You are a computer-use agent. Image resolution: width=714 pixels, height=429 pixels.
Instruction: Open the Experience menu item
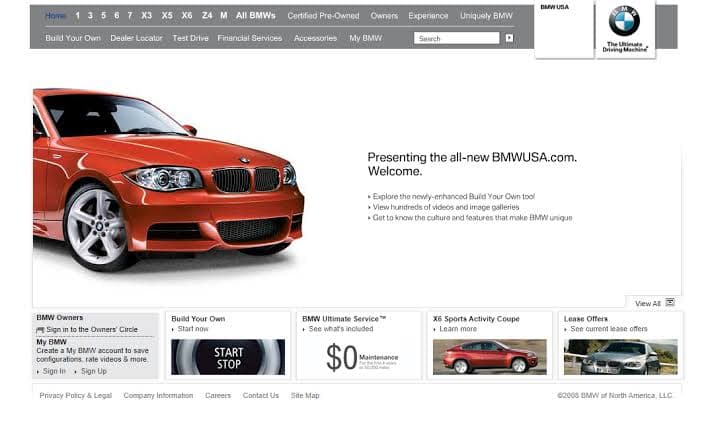pyautogui.click(x=428, y=16)
